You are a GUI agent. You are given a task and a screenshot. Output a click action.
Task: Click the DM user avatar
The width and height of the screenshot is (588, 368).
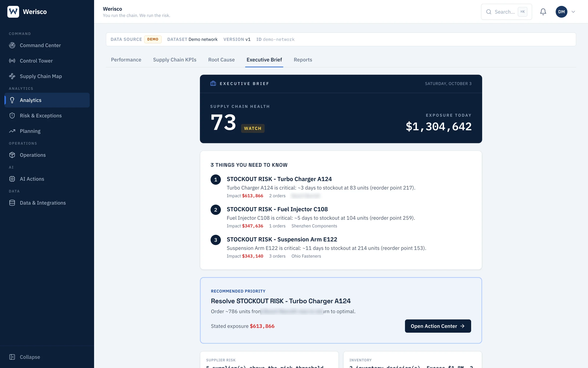pyautogui.click(x=561, y=12)
